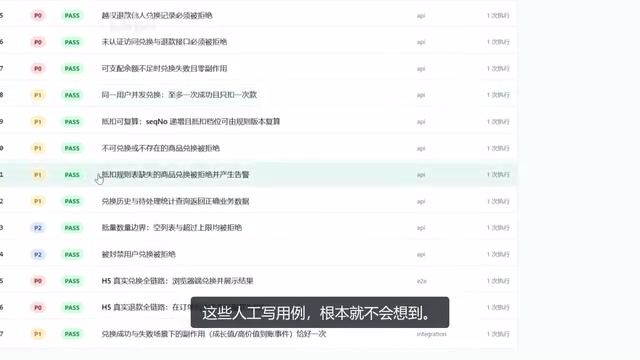Image resolution: width=640 pixels, height=360 pixels.
Task: Open highlighted case '抵扣规则表缺失的商品兑换被拒绝并产生告警'
Action: click(x=176, y=175)
